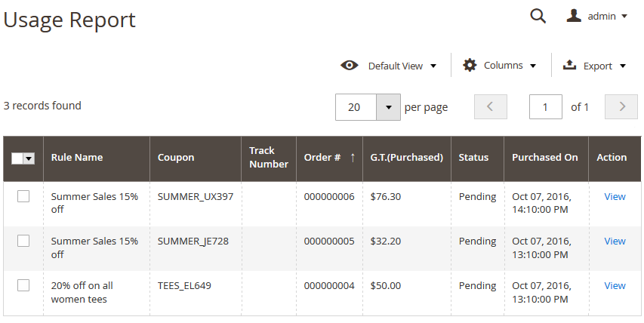Sort by Purchased On column header

pyautogui.click(x=544, y=158)
